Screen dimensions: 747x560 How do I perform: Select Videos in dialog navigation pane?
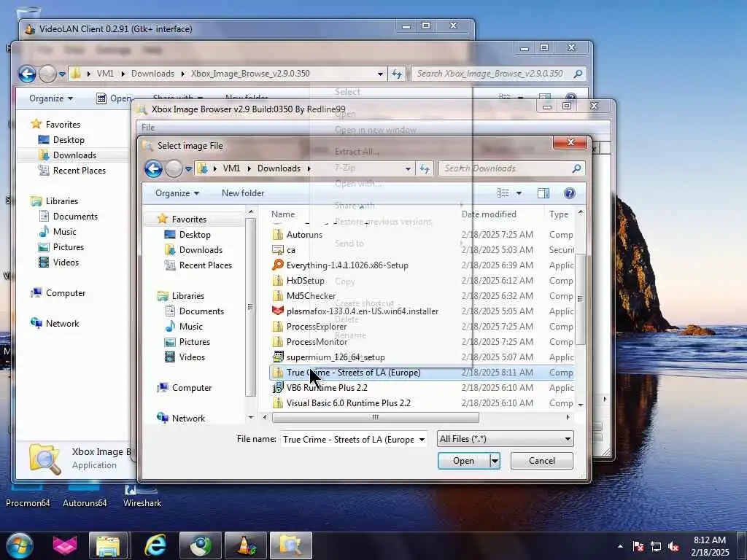192,357
